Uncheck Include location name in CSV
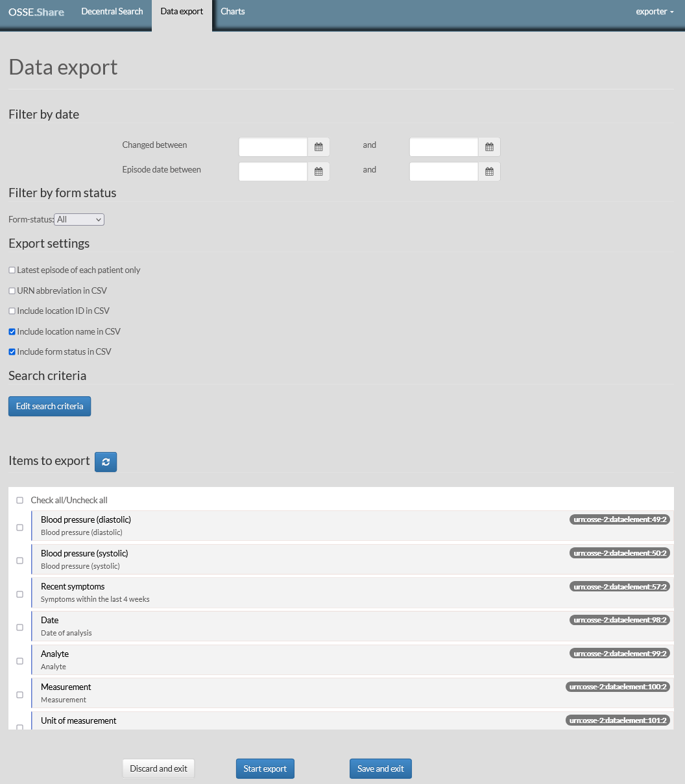This screenshot has height=784, width=685. tap(12, 331)
